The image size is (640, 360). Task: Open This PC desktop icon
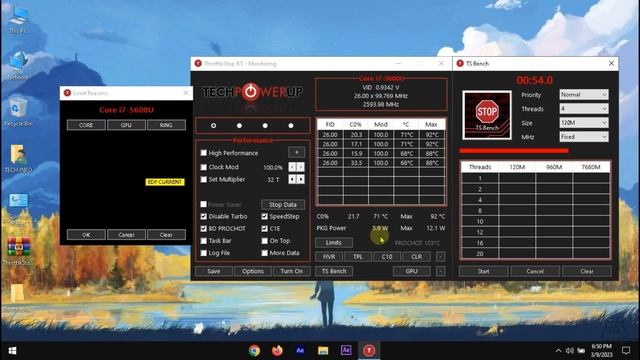pos(18,19)
